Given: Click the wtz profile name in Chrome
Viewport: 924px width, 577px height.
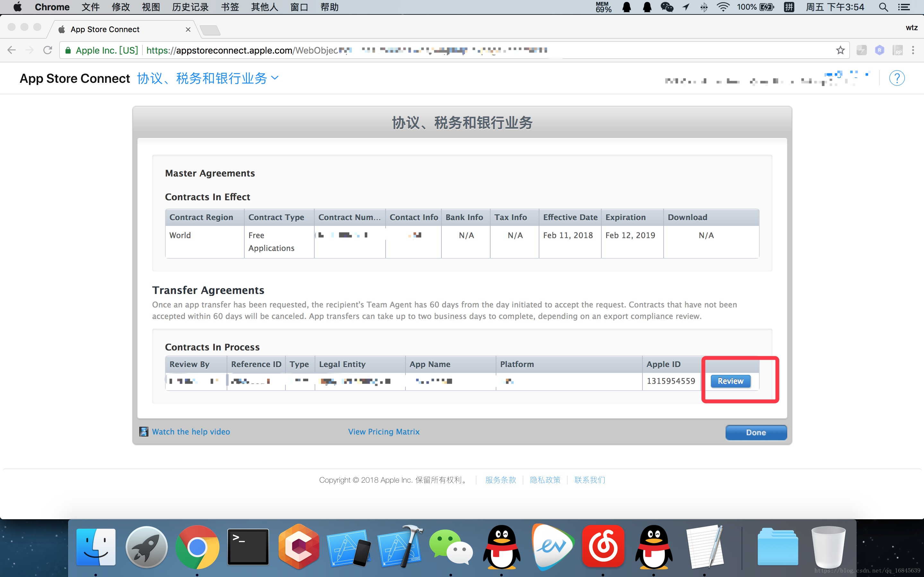Looking at the screenshot, I should coord(911,28).
